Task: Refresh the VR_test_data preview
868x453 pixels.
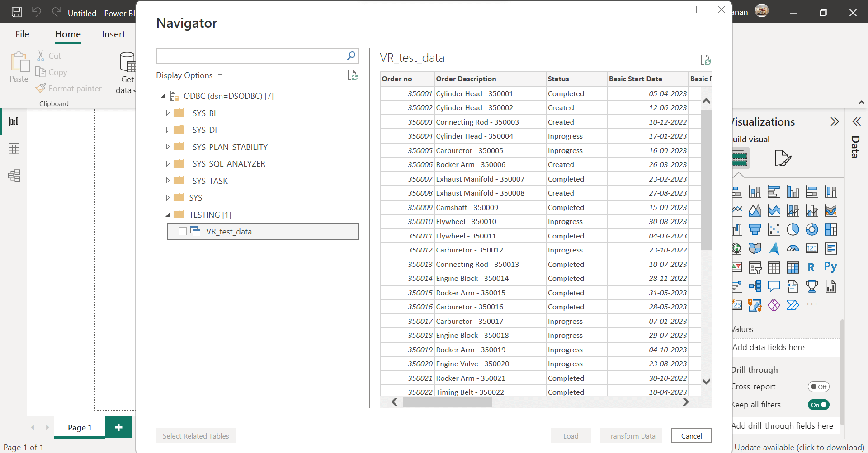Action: click(x=706, y=60)
